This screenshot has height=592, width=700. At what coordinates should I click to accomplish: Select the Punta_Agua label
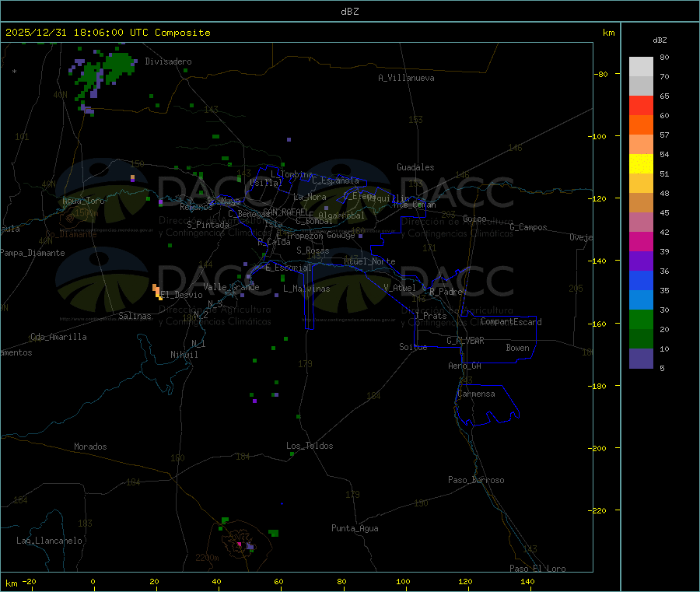point(355,528)
